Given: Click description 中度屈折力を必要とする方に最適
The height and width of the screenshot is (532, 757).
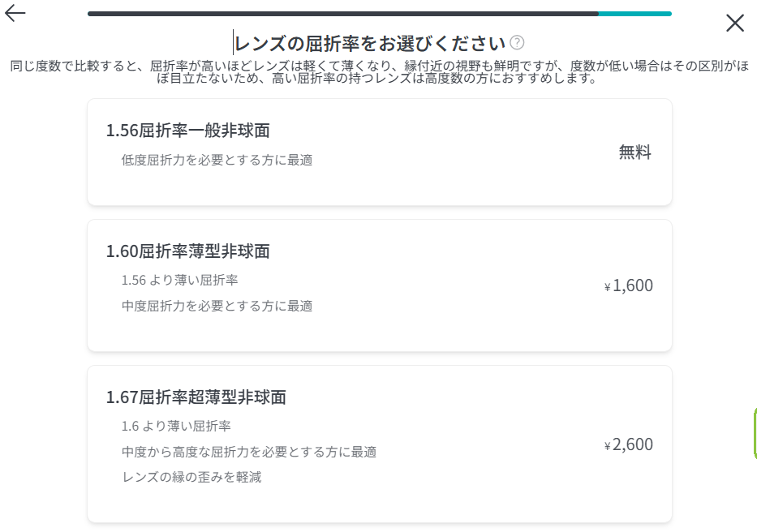Looking at the screenshot, I should tap(217, 306).
